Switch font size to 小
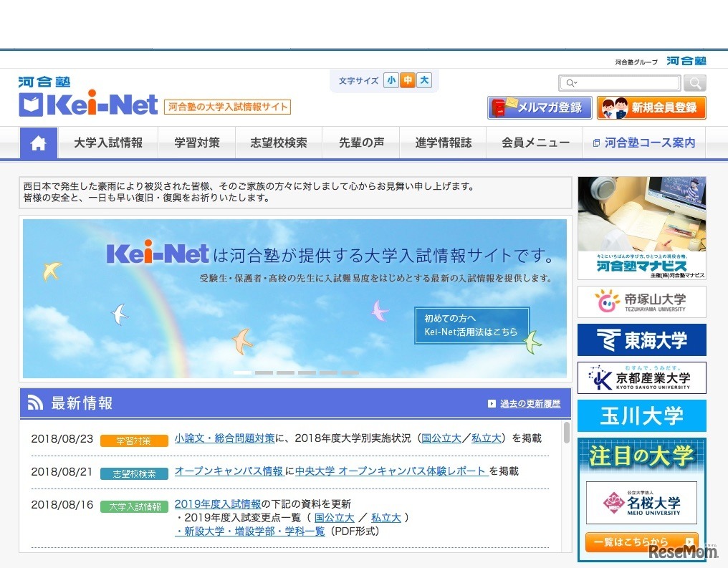 pyautogui.click(x=391, y=81)
